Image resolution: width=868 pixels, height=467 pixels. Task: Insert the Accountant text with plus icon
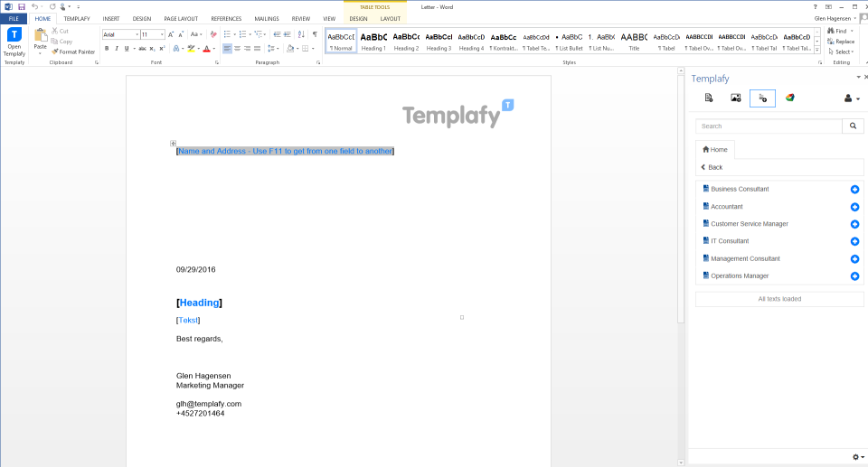(854, 207)
